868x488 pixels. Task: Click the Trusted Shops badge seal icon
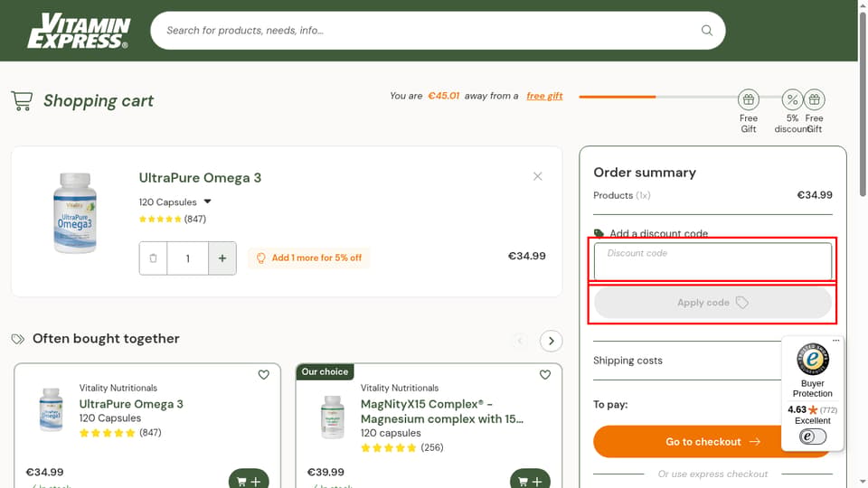[x=813, y=359]
